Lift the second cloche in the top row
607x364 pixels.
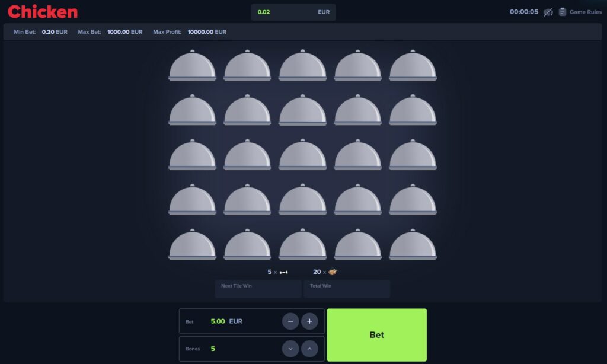tap(247, 66)
